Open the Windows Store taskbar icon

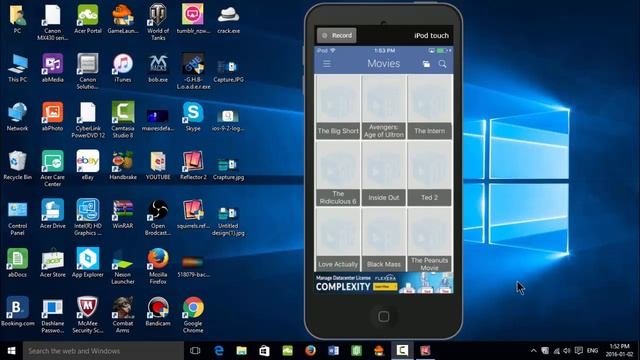(x=264, y=351)
